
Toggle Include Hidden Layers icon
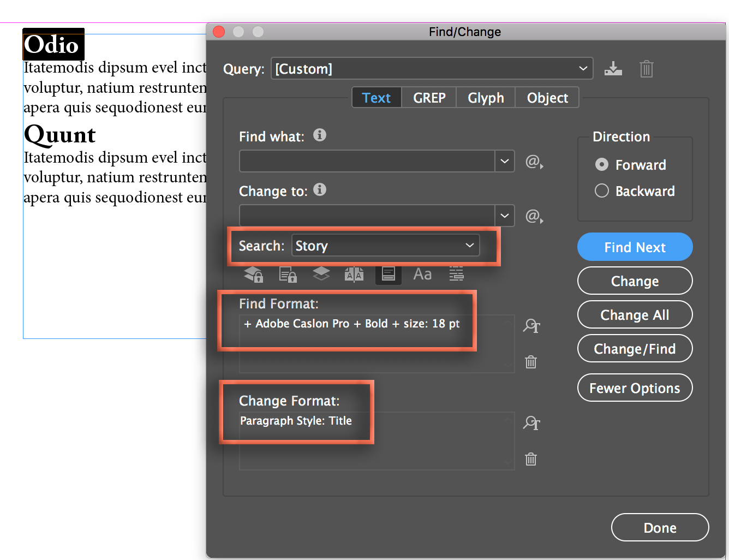coord(321,274)
